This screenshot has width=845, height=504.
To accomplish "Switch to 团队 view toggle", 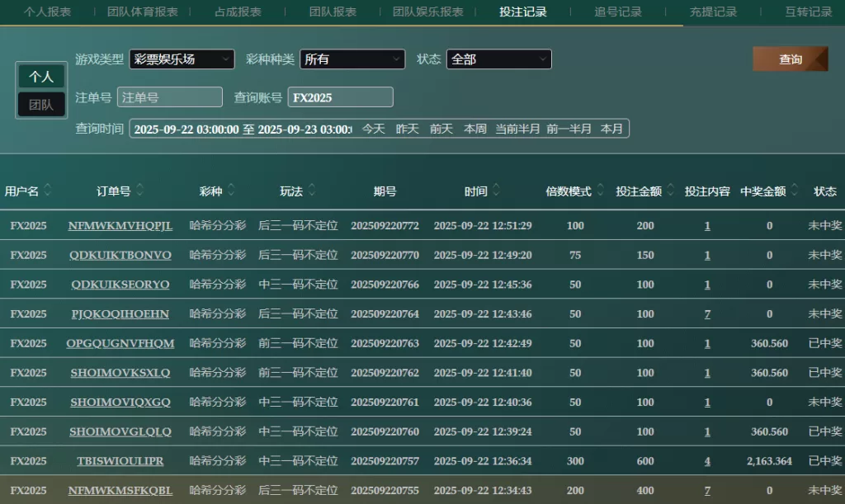I will click(x=41, y=105).
